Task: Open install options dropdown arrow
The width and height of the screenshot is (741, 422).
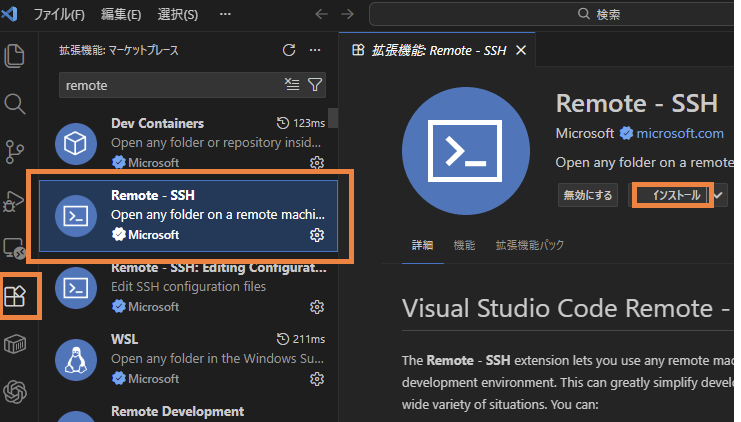Action: coord(718,195)
